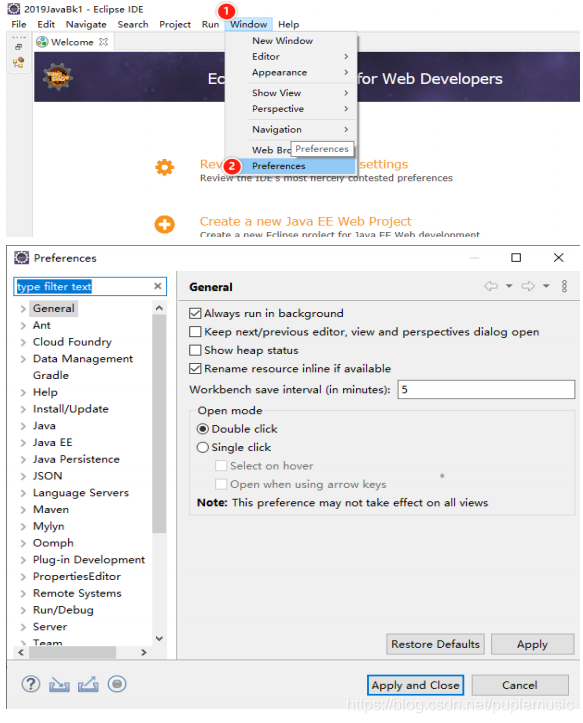Maximize the Preferences dialog
Viewport: 583px width, 723px height.
[x=516, y=257]
